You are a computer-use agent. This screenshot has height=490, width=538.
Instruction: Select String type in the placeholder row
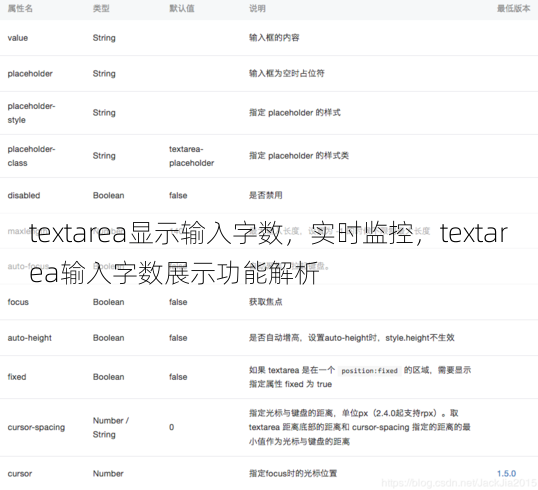(104, 73)
